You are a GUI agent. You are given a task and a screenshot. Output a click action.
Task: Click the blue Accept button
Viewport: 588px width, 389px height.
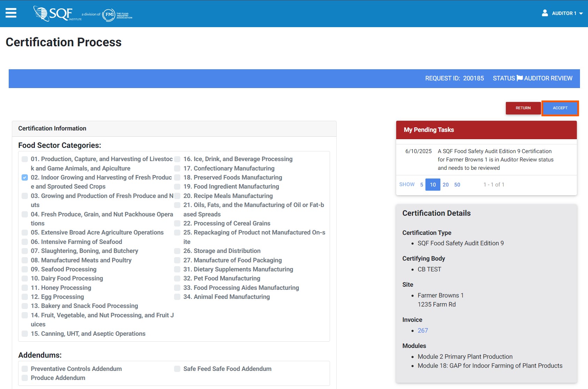click(560, 108)
